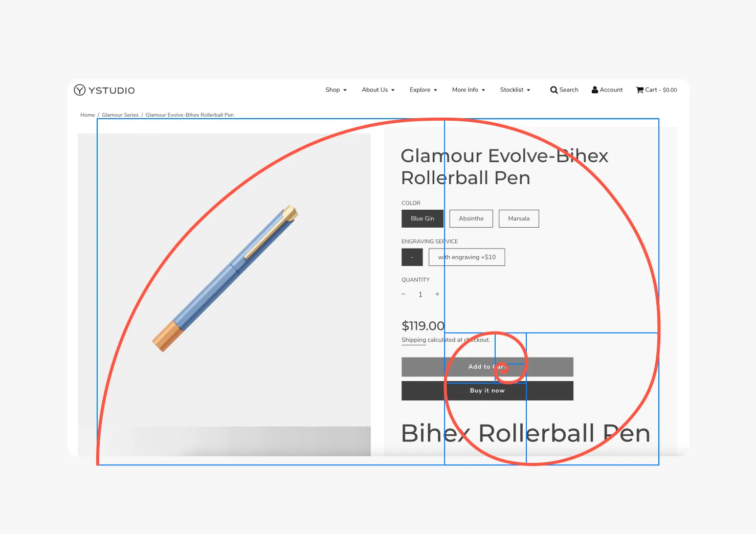Open the Shipping policy link
Viewport: 756px width, 534px height.
[x=414, y=340]
